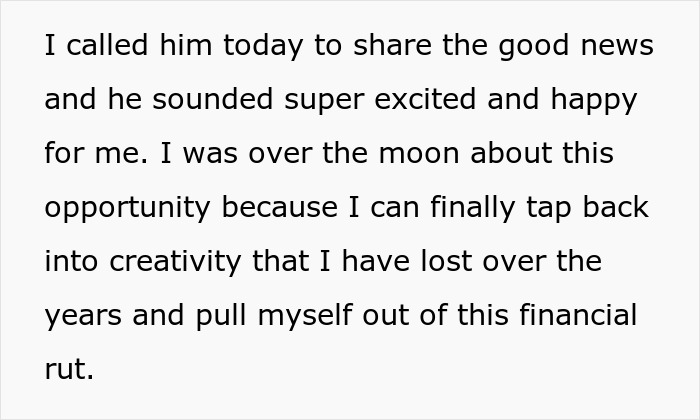Screen dimensions: 700x420
Task: Click the word "because" in the paragraph
Action: click(279, 207)
